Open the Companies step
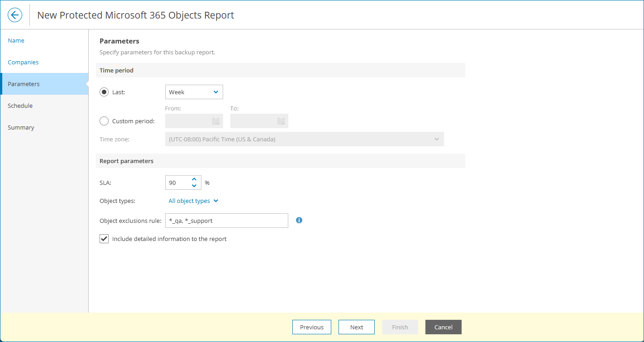 pyautogui.click(x=23, y=62)
